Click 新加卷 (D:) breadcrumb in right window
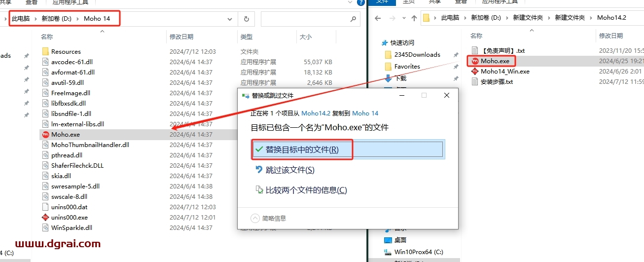This screenshot has height=262, width=644. 486,18
